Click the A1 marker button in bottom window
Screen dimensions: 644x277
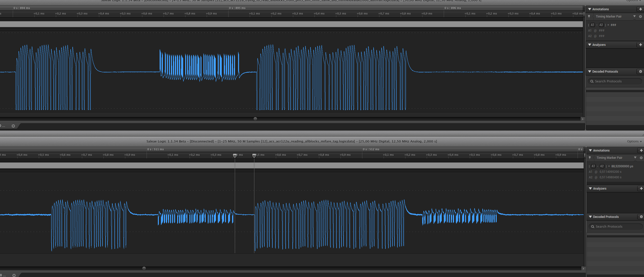click(593, 166)
